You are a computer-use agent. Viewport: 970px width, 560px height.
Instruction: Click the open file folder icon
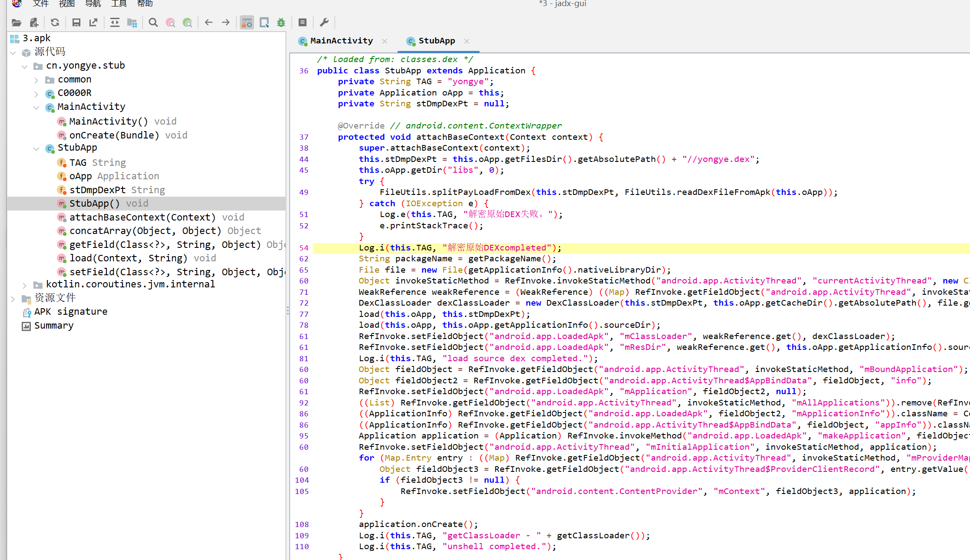(x=17, y=23)
